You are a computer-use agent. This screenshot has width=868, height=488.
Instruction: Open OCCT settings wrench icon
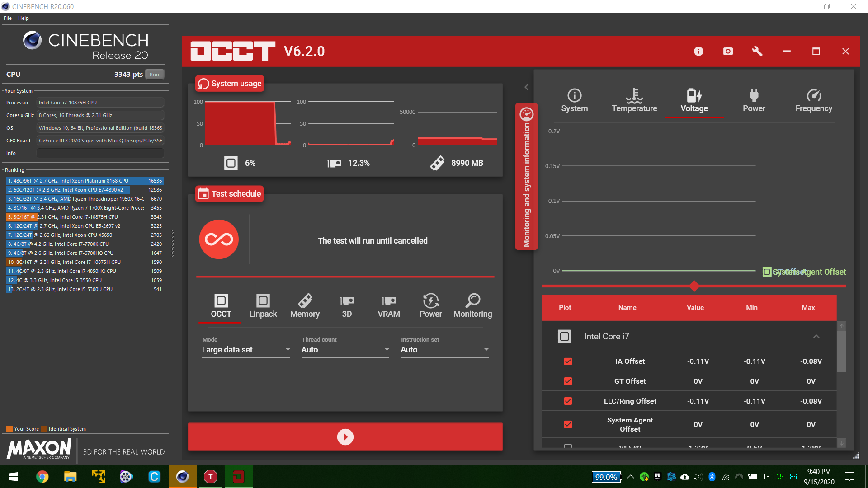pyautogui.click(x=757, y=52)
